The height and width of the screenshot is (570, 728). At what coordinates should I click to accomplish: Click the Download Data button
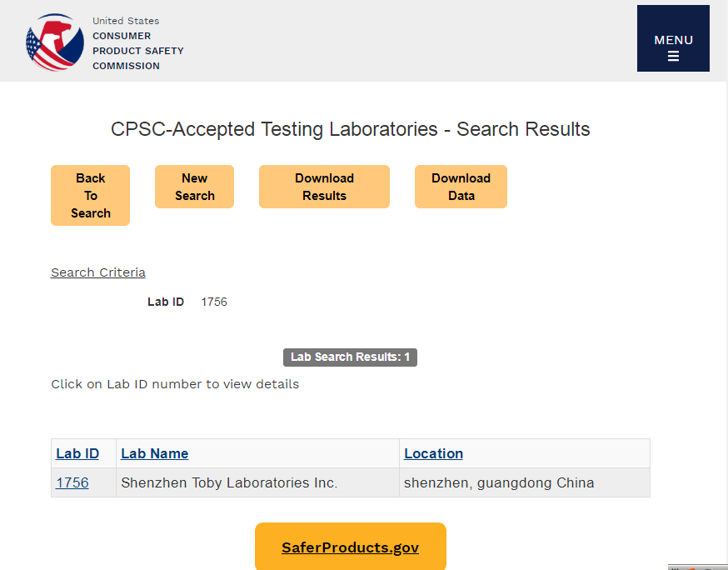tap(461, 187)
